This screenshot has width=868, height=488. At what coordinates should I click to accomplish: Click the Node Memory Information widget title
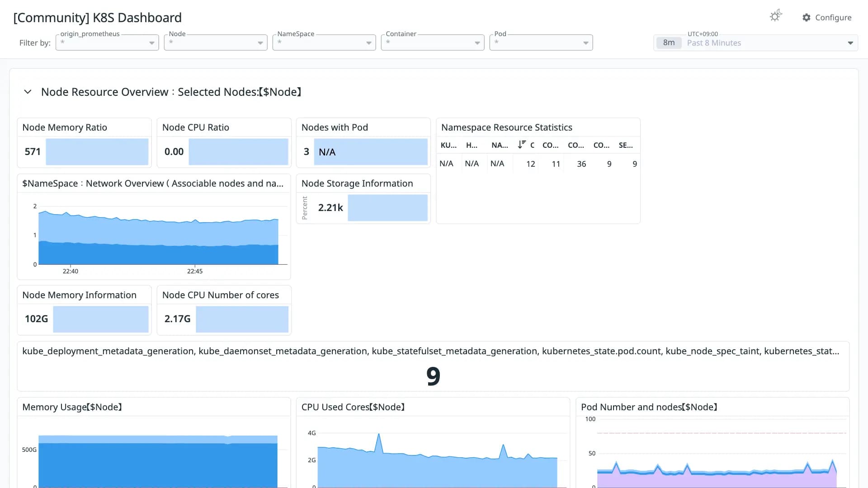pos(79,295)
